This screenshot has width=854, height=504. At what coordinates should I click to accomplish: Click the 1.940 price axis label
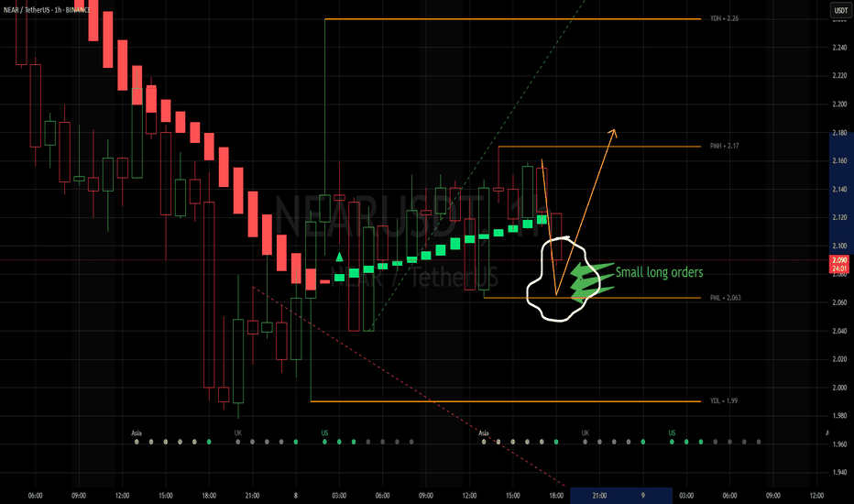[x=839, y=473]
